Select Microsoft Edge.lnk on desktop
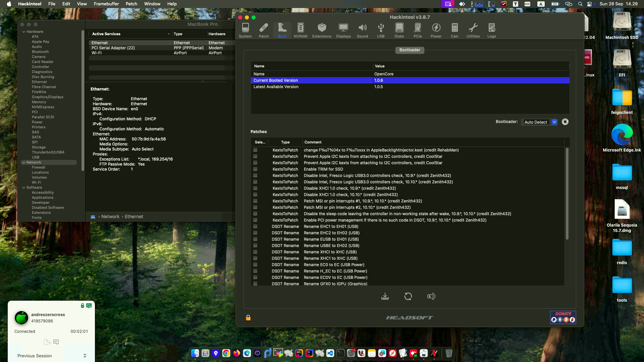 click(622, 138)
